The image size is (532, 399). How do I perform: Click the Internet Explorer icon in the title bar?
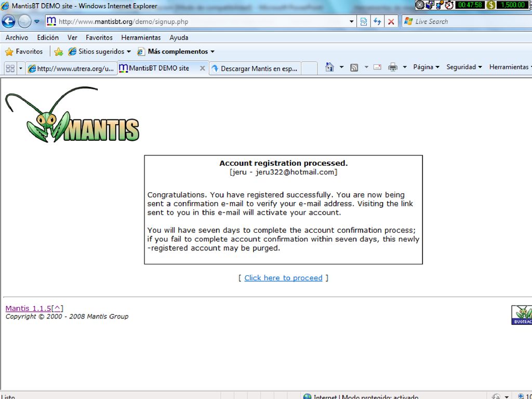[x=5, y=6]
